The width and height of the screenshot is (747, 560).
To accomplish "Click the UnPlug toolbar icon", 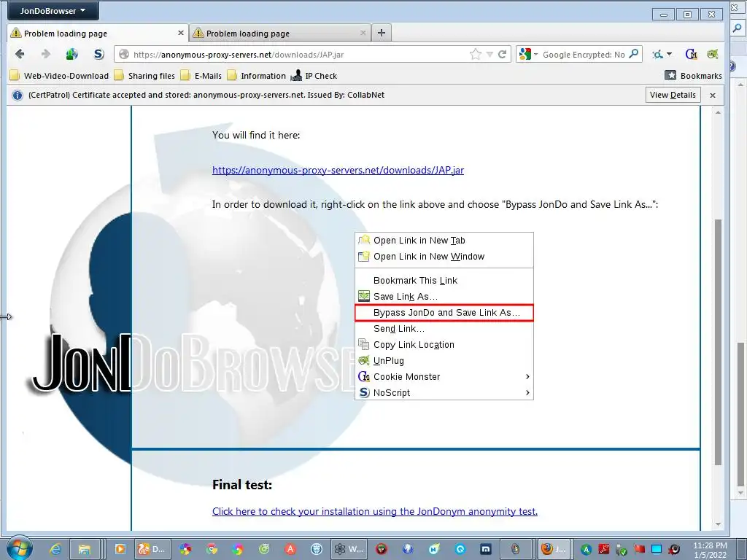I will pyautogui.click(x=713, y=54).
